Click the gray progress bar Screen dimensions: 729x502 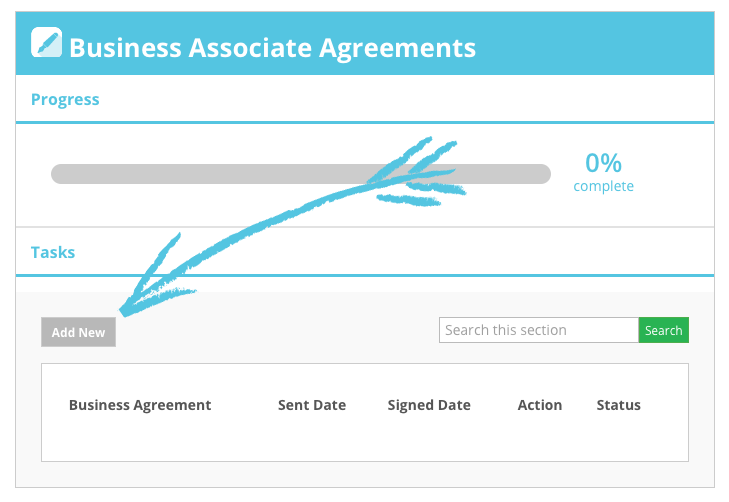tap(301, 174)
